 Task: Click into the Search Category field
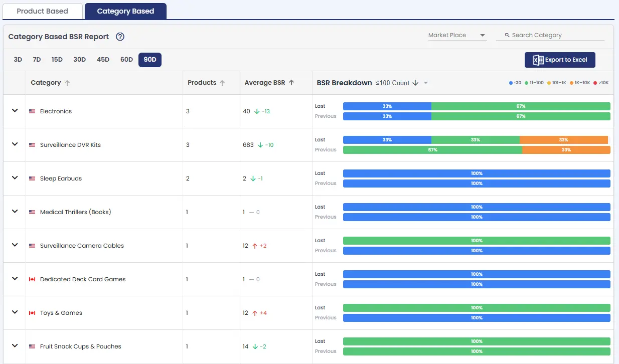[x=550, y=35]
